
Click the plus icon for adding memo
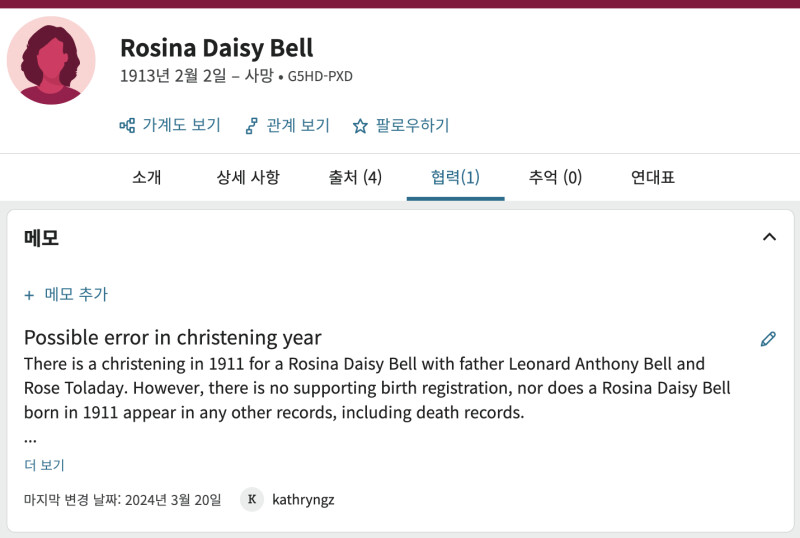pyautogui.click(x=29, y=295)
